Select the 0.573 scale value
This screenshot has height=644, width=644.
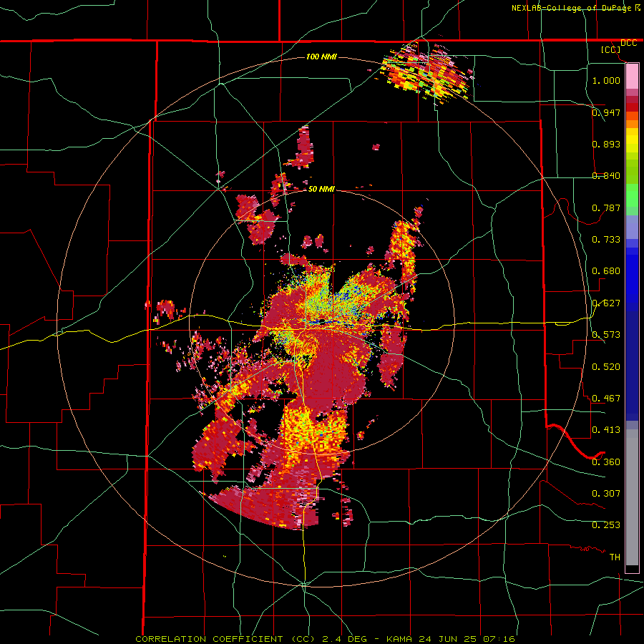[x=606, y=334]
